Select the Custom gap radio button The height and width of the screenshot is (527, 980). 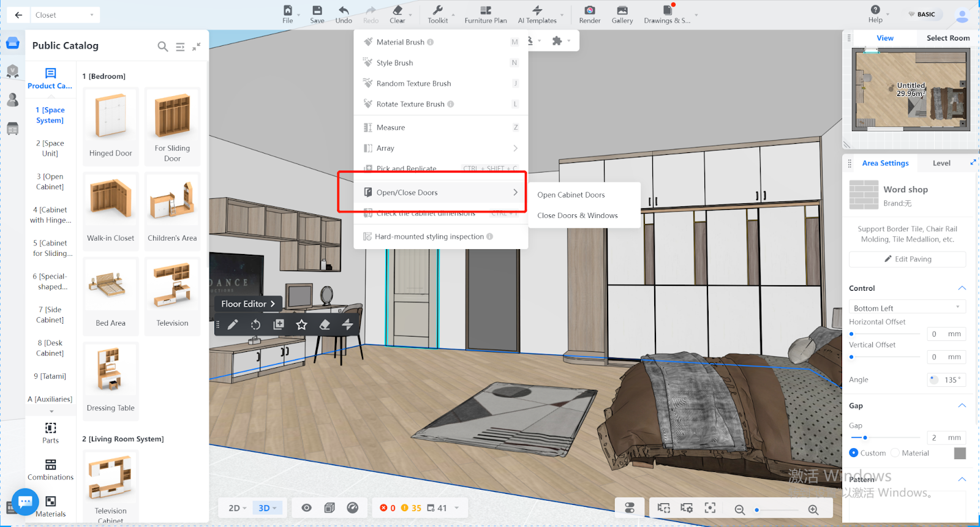pyautogui.click(x=854, y=453)
